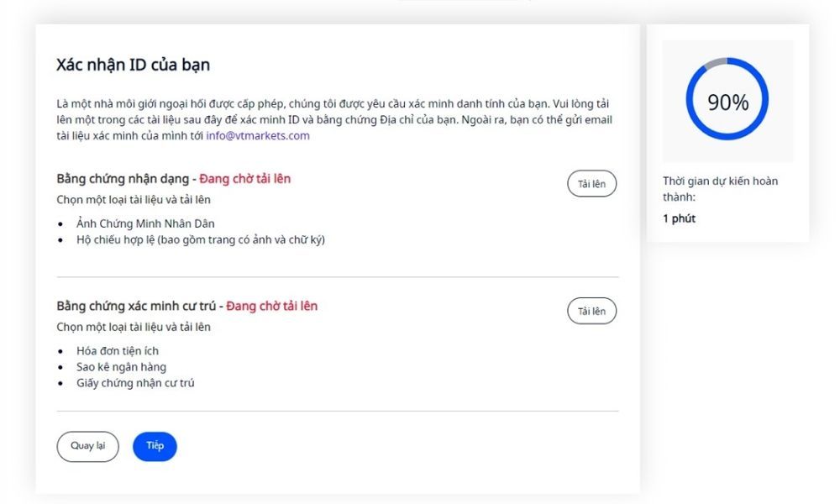Screen dimensions: 840x504
Task: Upload identity proof via first Tải lên button
Action: (x=591, y=183)
